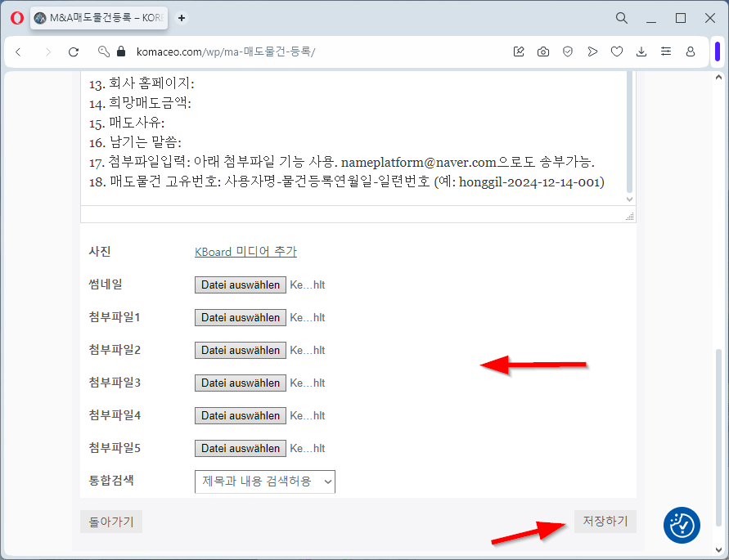Select the M&A매도물건등록 browser tab
The image size is (729, 560).
point(98,18)
